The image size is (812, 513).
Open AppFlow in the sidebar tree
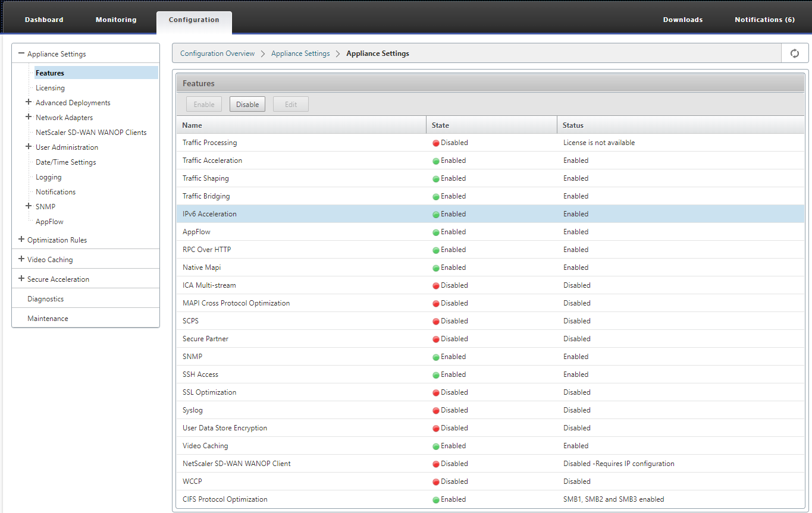pyautogui.click(x=49, y=222)
